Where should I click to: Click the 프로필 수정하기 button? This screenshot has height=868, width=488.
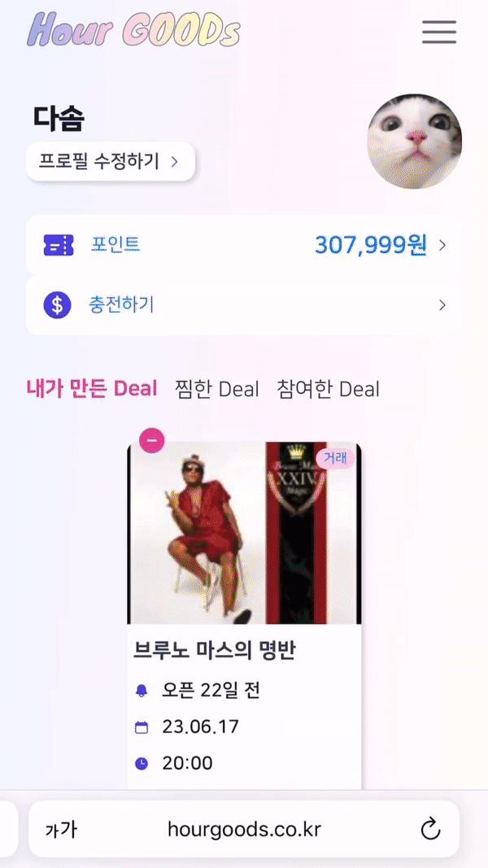pyautogui.click(x=111, y=161)
